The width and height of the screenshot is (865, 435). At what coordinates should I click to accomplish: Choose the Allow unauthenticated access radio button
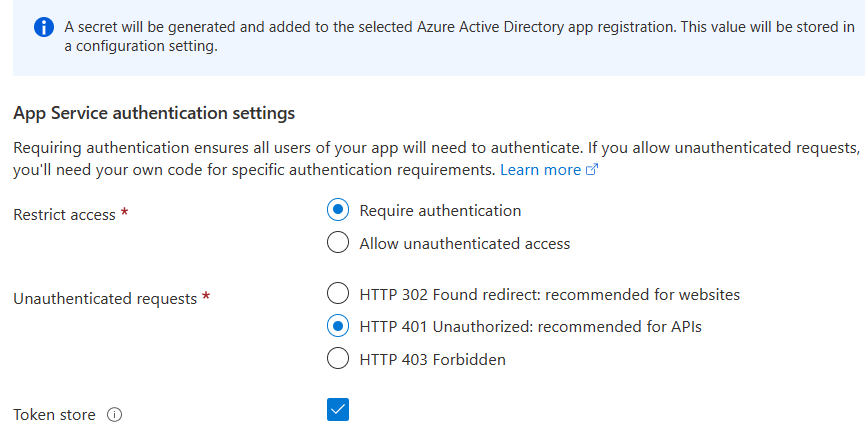click(x=338, y=243)
